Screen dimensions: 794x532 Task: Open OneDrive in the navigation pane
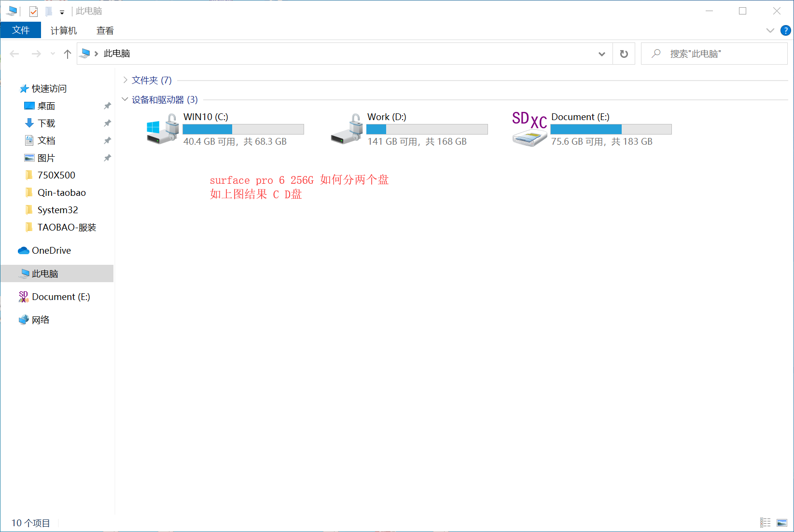(51, 250)
